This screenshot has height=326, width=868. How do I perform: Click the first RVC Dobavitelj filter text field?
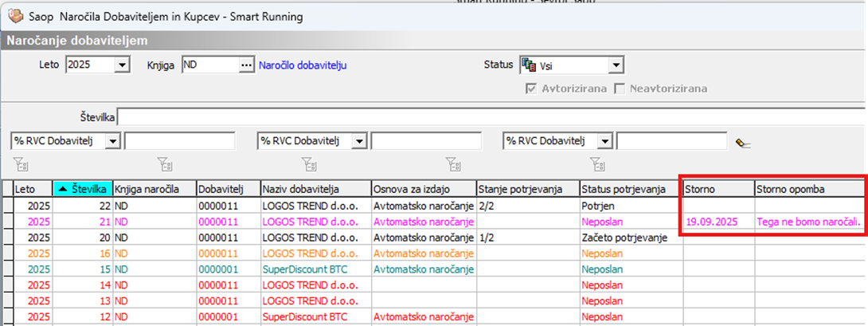coord(180,141)
